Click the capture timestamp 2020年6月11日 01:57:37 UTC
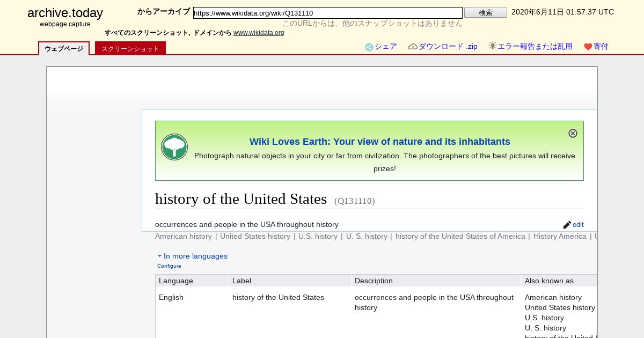 (562, 12)
